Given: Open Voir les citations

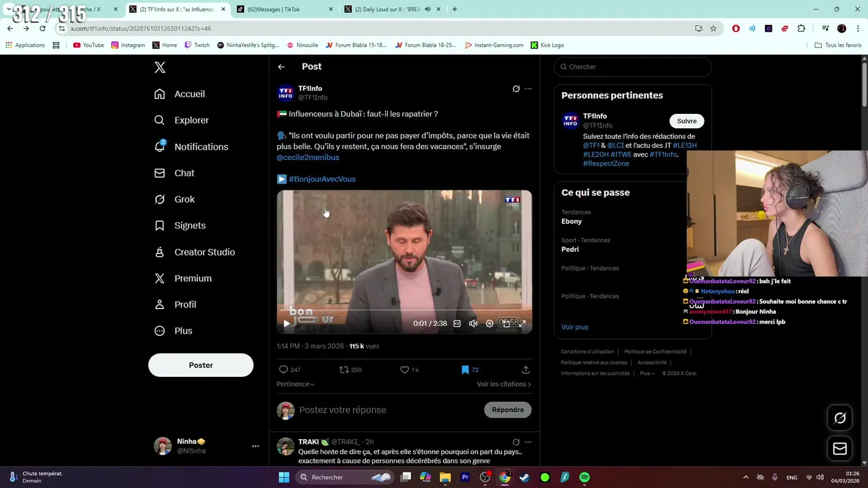Looking at the screenshot, I should click(x=504, y=384).
